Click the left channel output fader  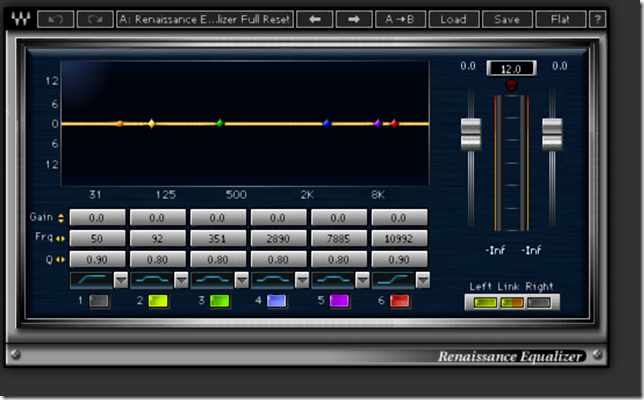(470, 133)
